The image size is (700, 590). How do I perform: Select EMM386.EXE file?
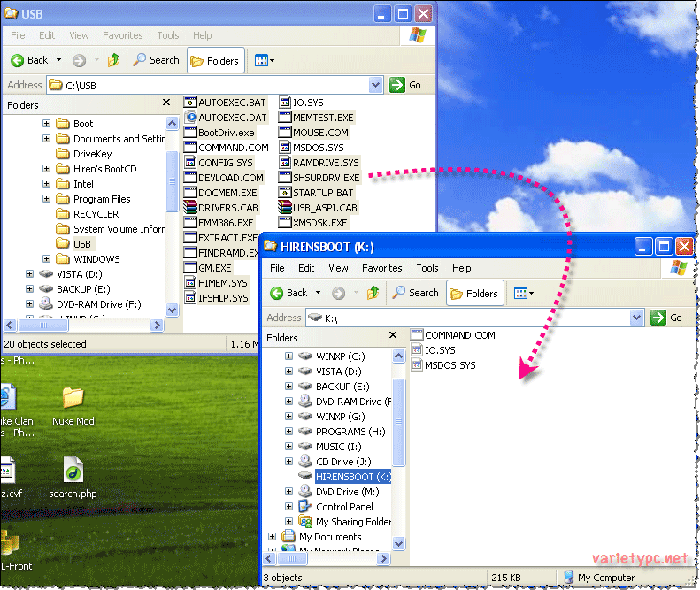pos(219,223)
